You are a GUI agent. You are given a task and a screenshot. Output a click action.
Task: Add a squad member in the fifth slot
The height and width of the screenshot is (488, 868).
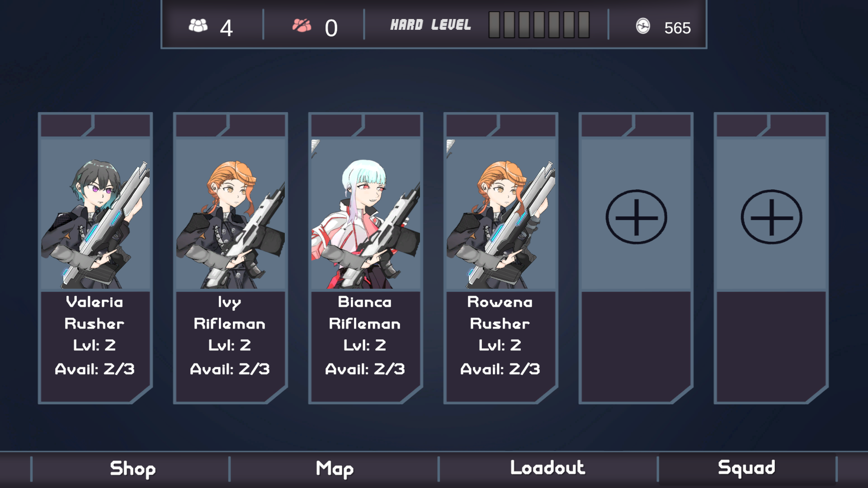pos(636,217)
